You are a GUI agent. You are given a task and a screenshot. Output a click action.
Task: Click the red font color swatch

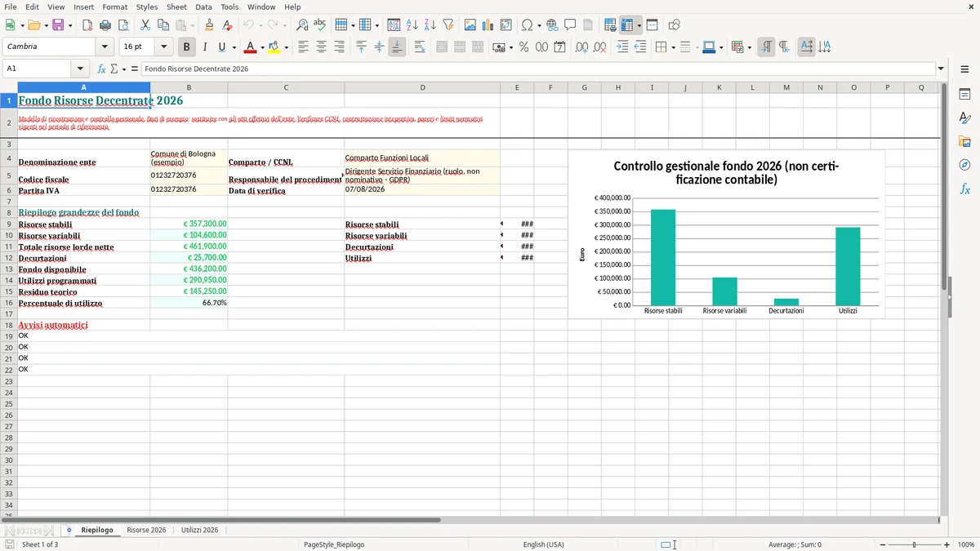click(x=251, y=47)
